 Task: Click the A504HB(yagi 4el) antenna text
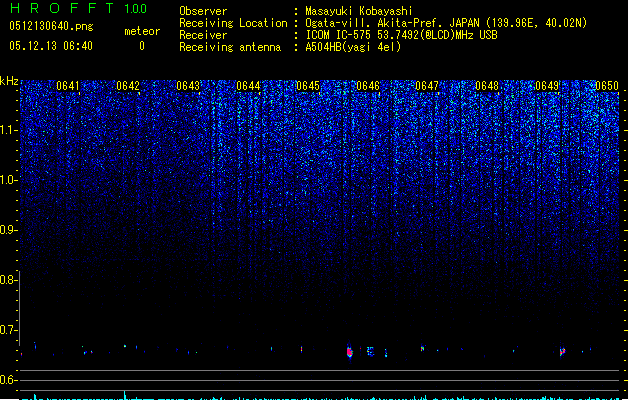pyautogui.click(x=353, y=47)
